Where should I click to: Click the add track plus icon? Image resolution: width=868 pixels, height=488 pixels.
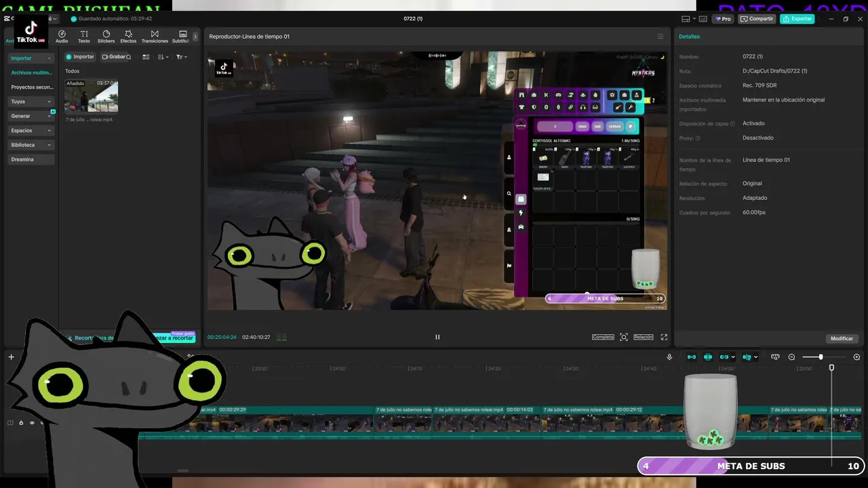(x=11, y=357)
